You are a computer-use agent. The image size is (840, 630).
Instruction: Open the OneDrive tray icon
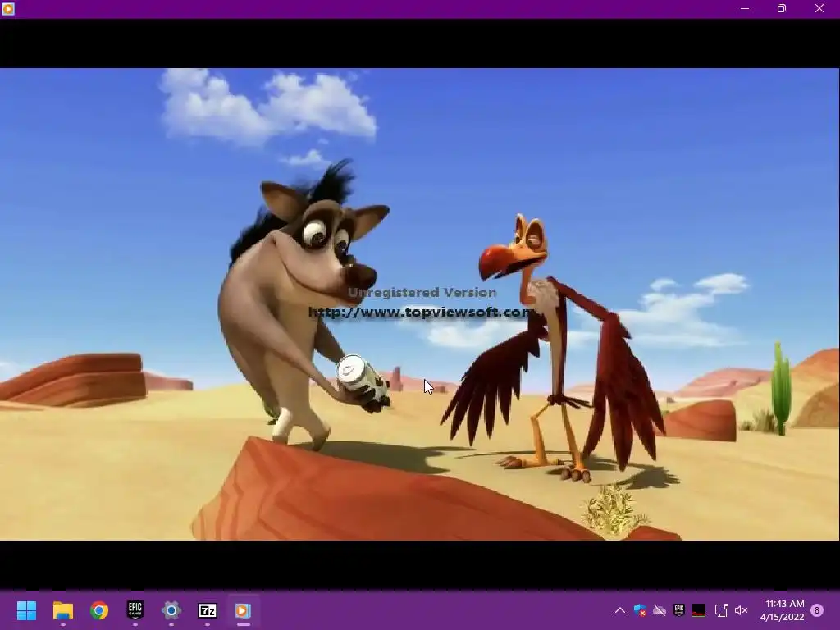point(660,610)
